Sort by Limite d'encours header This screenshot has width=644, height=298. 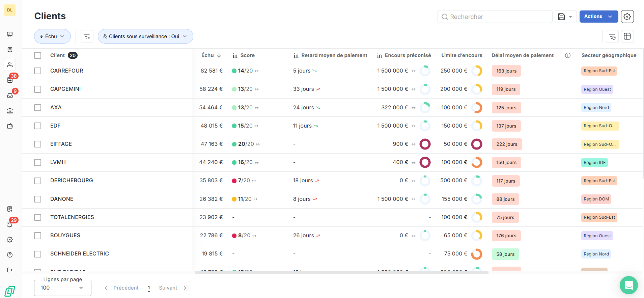(462, 55)
